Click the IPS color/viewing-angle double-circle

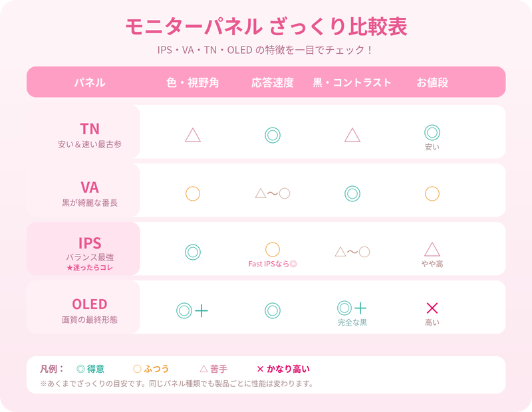tap(193, 252)
